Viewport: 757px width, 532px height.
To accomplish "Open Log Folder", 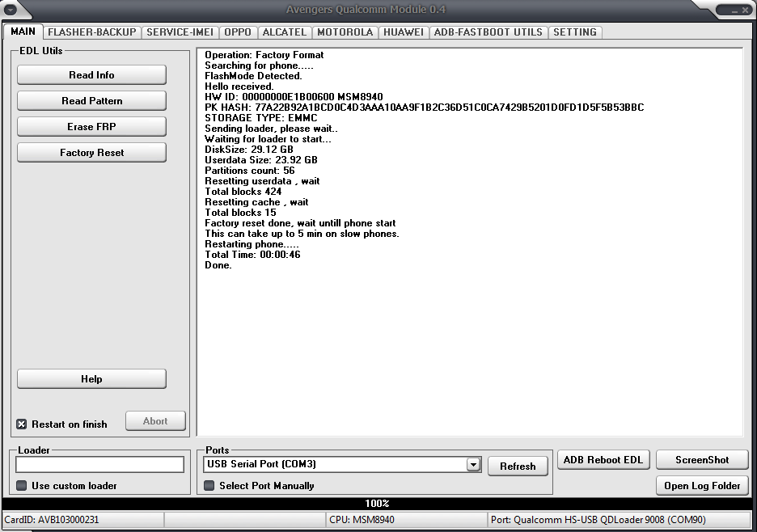I will click(702, 486).
